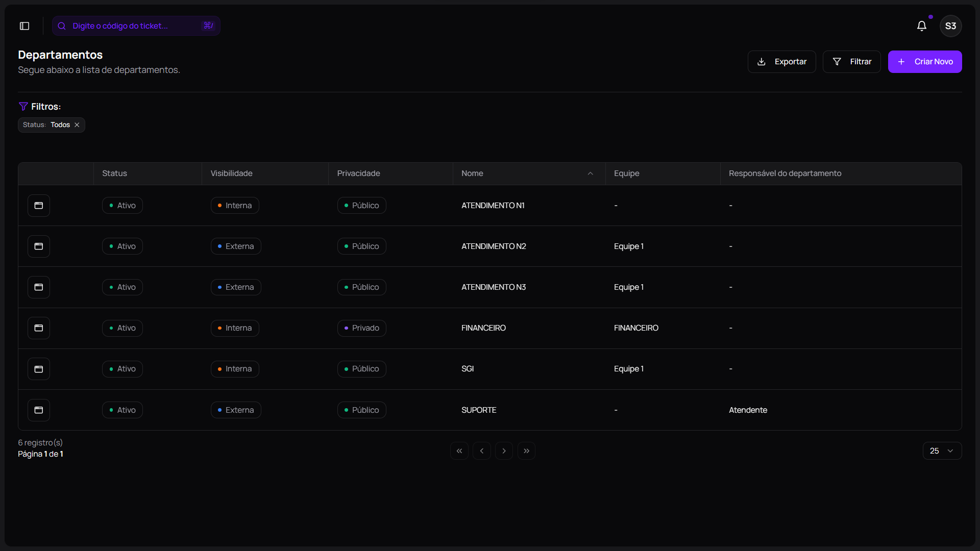
Task: Click the Exportar button
Action: coord(781,62)
